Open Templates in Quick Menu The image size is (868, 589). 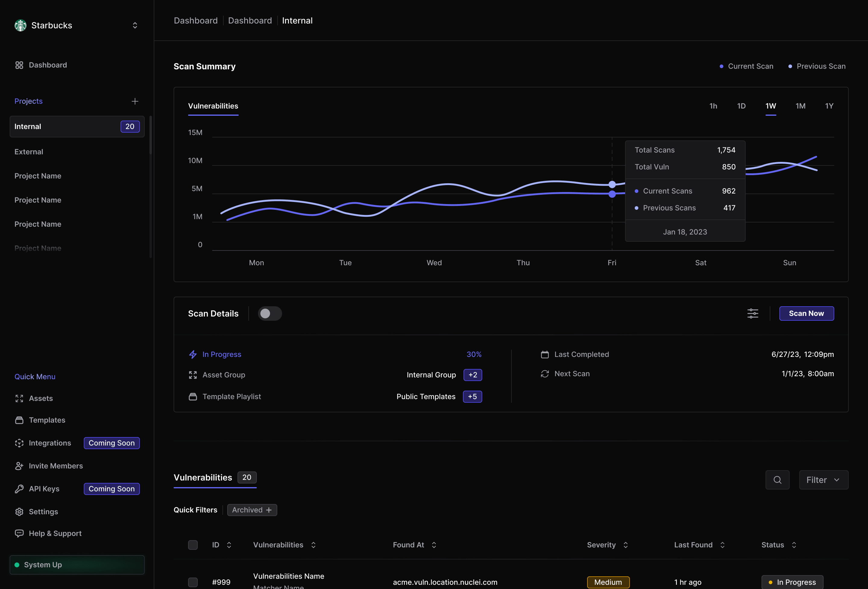(47, 420)
